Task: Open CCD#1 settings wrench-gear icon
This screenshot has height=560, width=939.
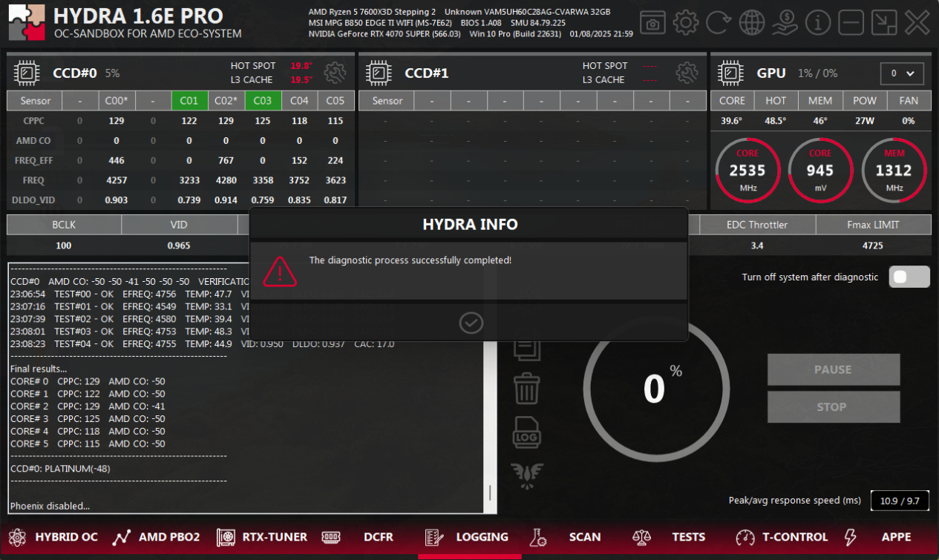Action: coord(687,73)
